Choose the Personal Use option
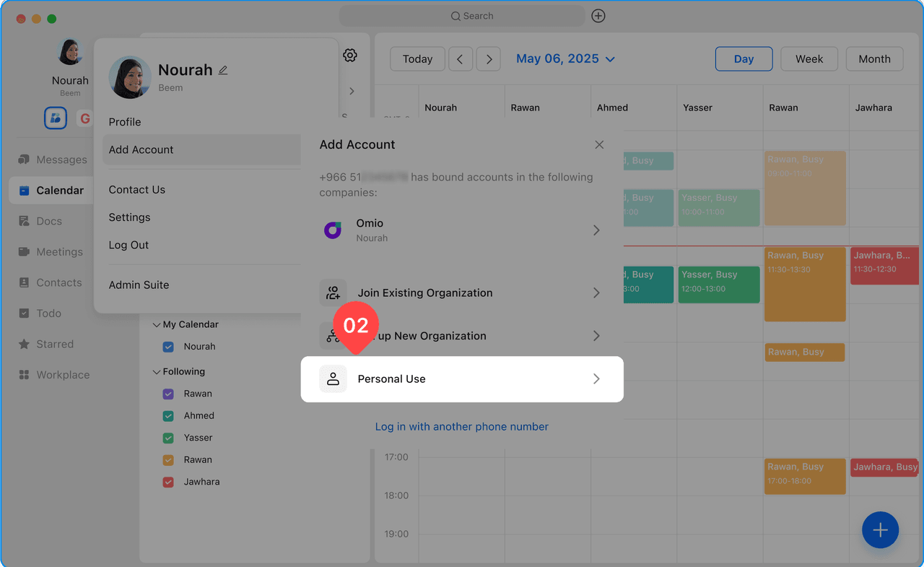The height and width of the screenshot is (567, 924). pos(462,379)
